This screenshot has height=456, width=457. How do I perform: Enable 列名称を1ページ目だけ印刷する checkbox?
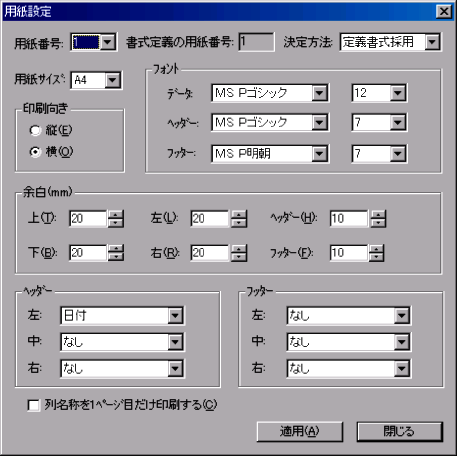[33, 405]
